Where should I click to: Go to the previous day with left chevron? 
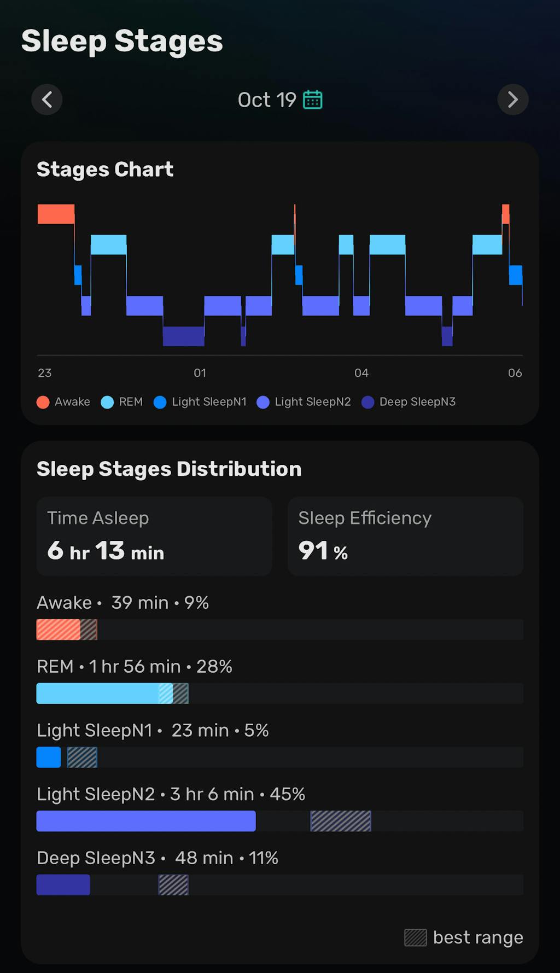click(x=47, y=100)
